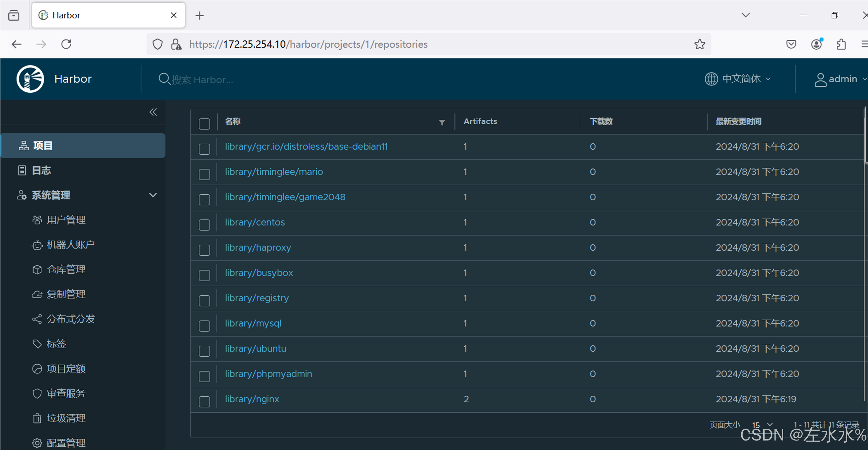Click the search magnifier icon
This screenshot has width=868, height=450.
tap(164, 79)
